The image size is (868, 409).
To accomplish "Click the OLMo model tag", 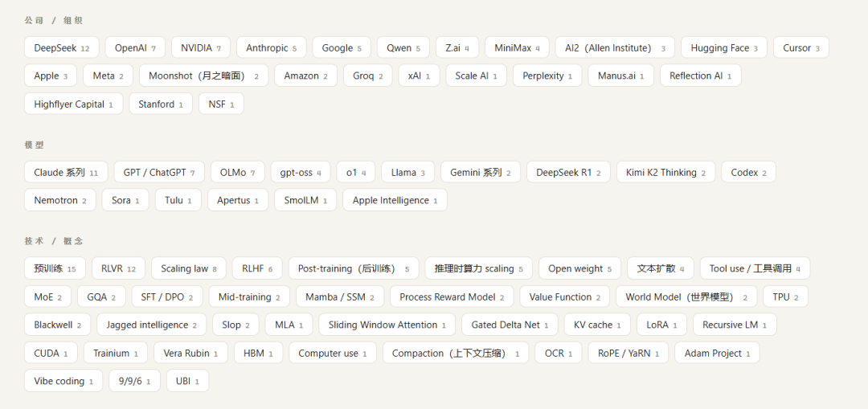I will [x=237, y=172].
